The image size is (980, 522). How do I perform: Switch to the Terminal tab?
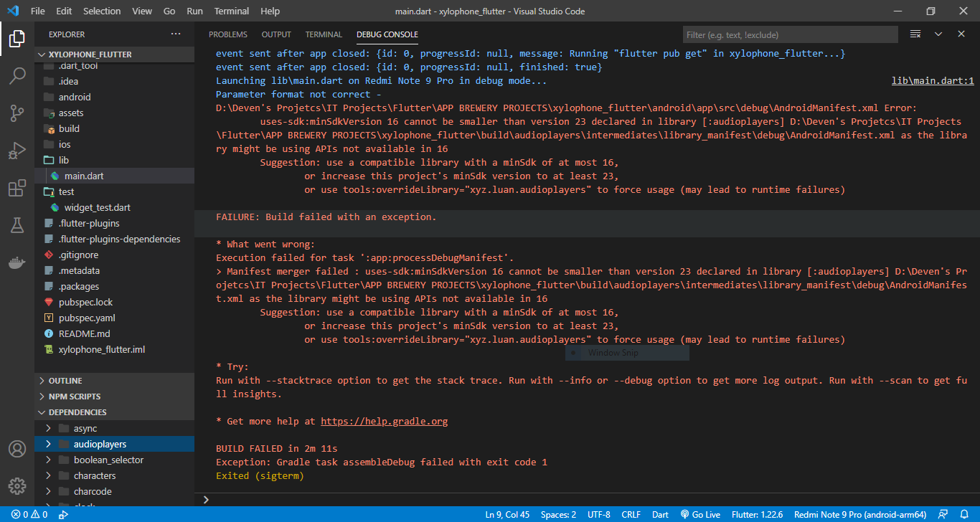[x=324, y=34]
